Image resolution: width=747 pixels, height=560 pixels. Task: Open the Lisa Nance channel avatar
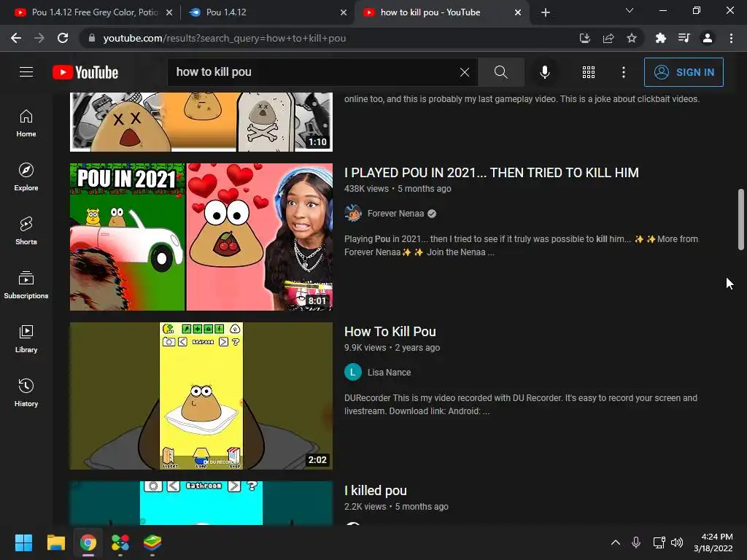pos(353,373)
